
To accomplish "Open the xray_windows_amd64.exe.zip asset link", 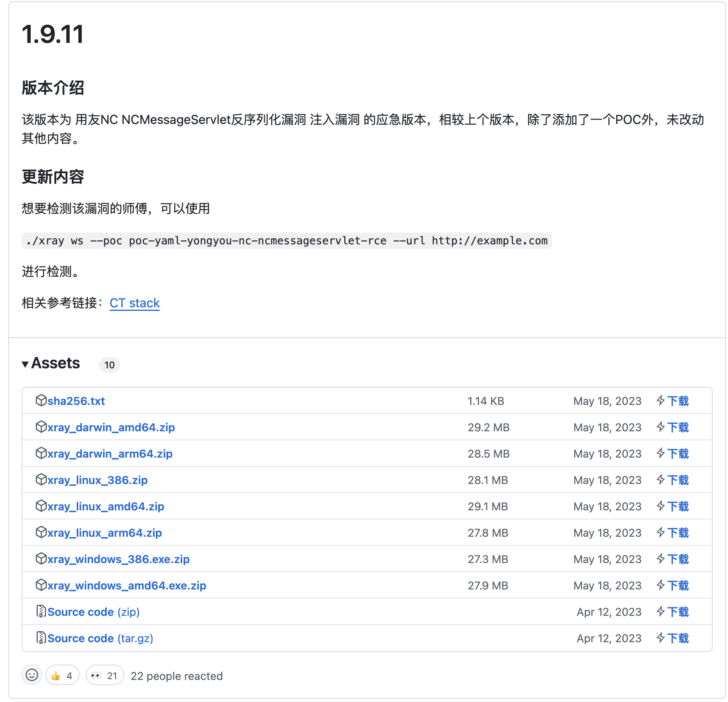I will coord(127,586).
